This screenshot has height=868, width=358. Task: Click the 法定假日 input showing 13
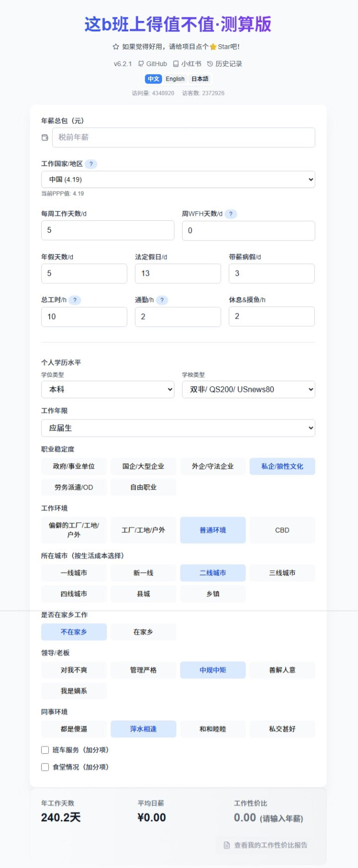click(x=178, y=273)
